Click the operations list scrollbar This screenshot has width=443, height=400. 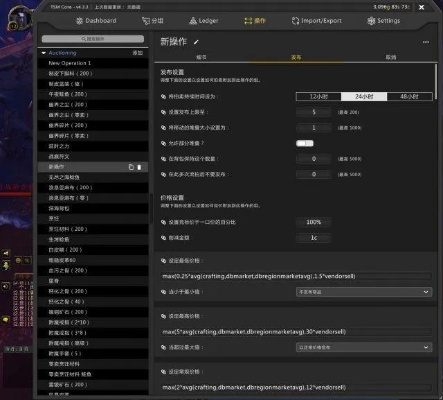tap(150, 208)
